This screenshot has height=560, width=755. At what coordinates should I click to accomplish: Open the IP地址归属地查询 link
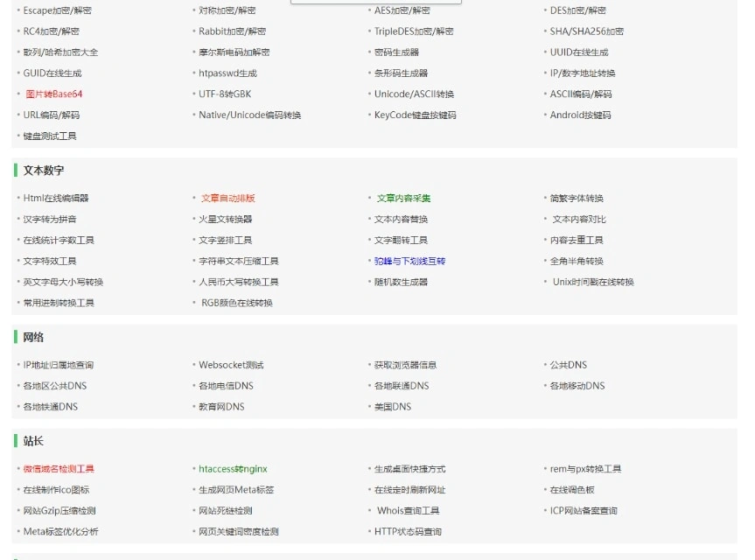click(58, 366)
